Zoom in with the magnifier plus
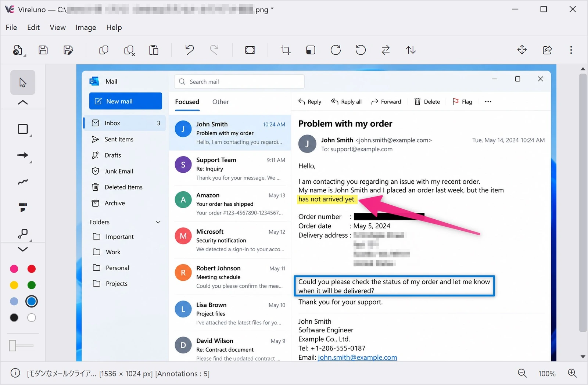 click(572, 373)
